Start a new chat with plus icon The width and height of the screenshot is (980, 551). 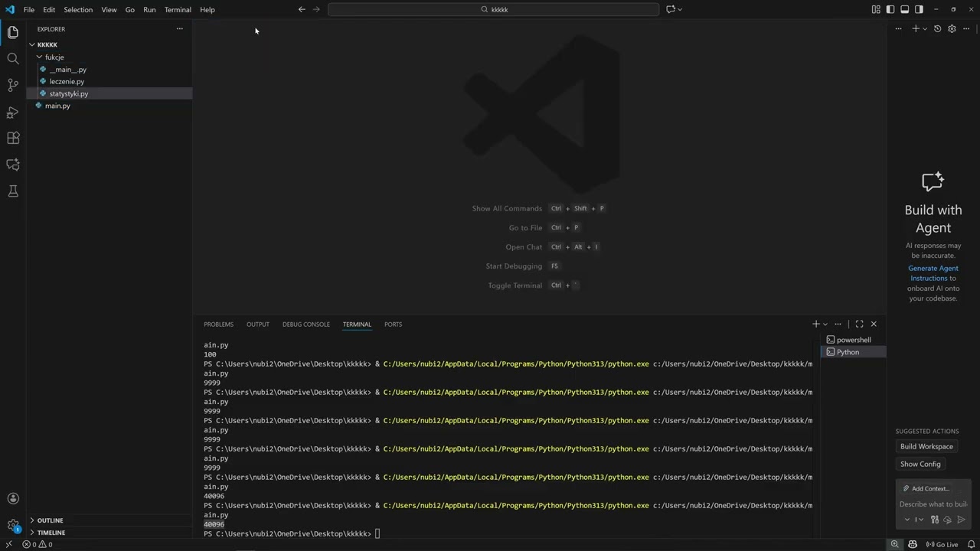pos(916,28)
